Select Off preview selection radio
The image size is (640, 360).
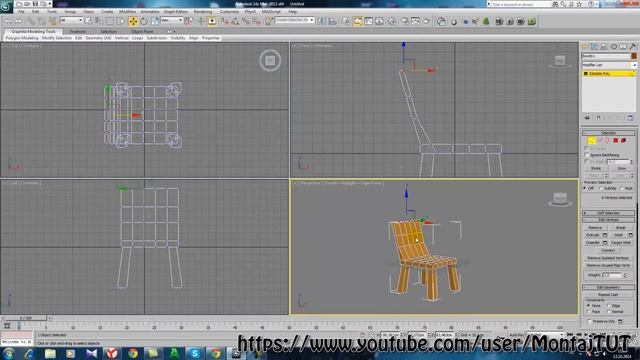coord(585,188)
